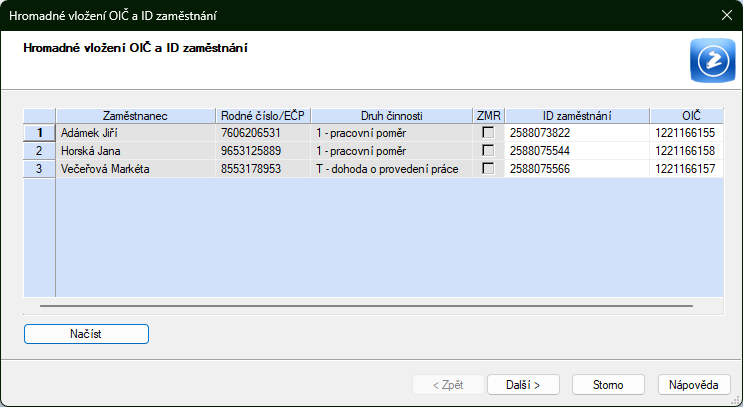This screenshot has width=743, height=407.
Task: Toggle ZMR checkbox for Adámek Jiří
Action: 488,132
